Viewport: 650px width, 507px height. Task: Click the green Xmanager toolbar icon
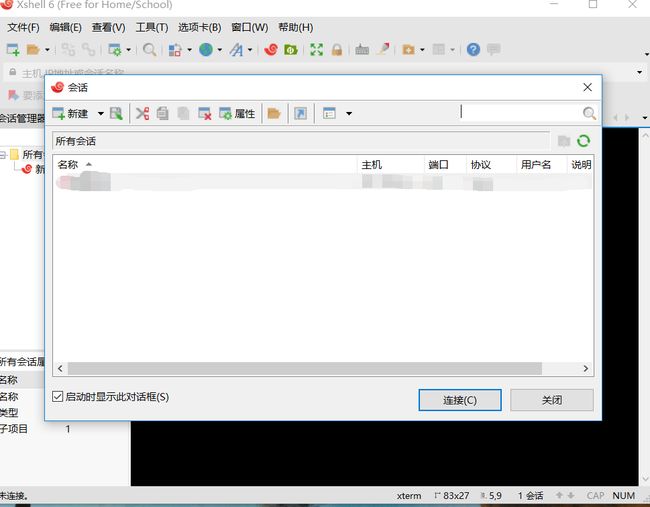click(291, 50)
